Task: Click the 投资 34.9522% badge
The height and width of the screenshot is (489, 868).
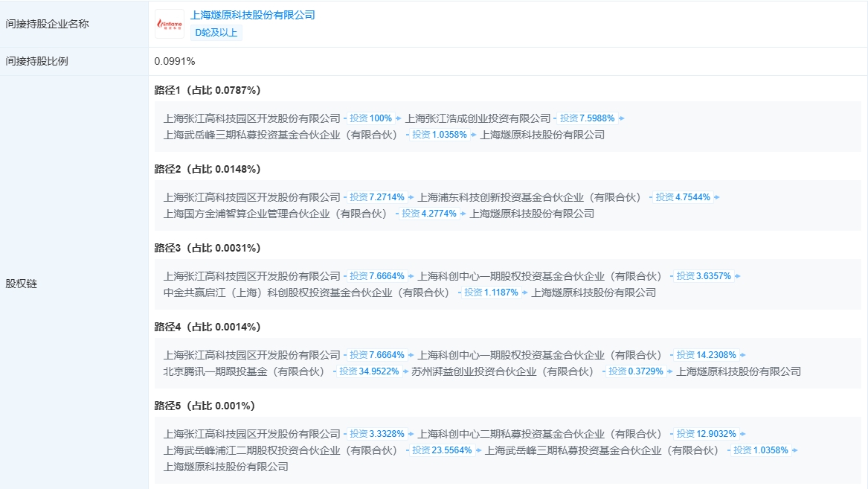Action: click(x=369, y=372)
